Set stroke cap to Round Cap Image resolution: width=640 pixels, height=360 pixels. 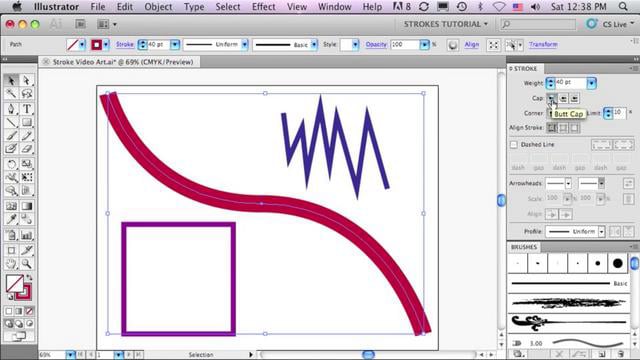click(x=563, y=98)
